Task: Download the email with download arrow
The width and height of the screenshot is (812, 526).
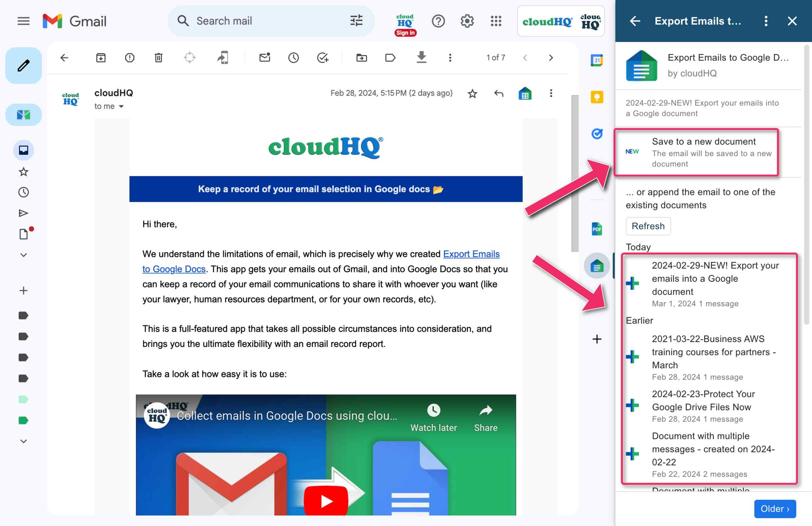Action: click(421, 57)
